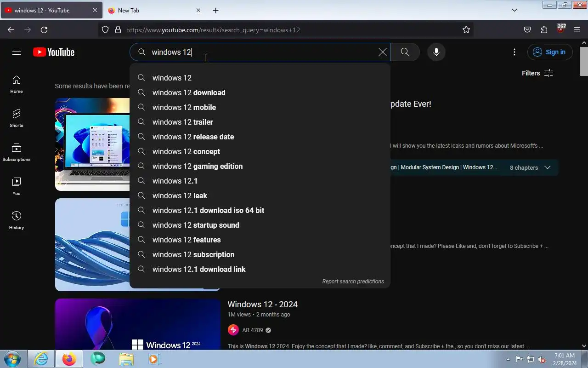Screen dimensions: 588x368
Task: Select suggestion 'windows 12 gaming edition'
Action: coord(260,166)
